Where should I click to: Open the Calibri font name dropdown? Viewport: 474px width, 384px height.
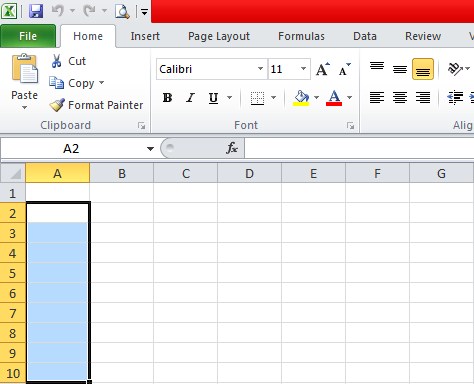[x=260, y=69]
